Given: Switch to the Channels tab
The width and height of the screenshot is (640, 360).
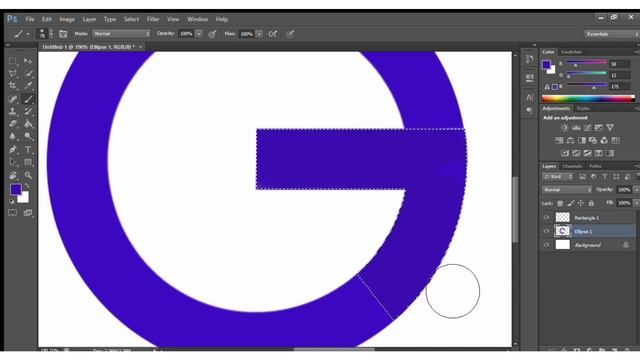Looking at the screenshot, I should click(x=572, y=166).
